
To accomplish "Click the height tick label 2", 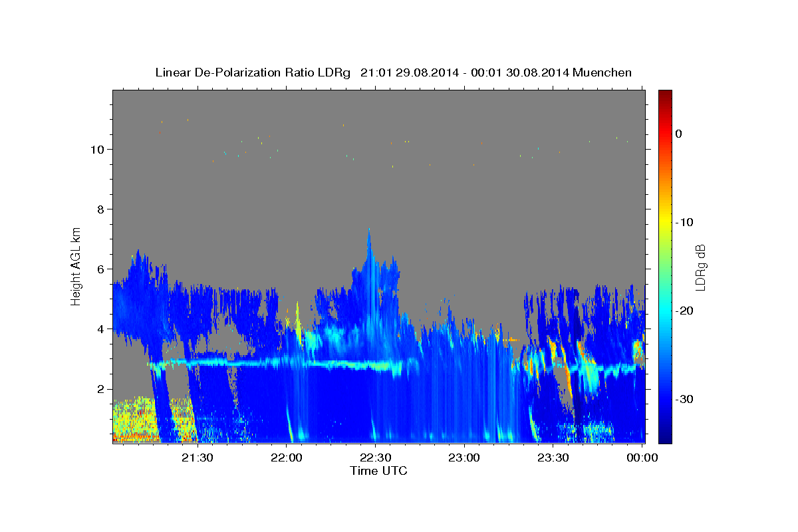I will (99, 389).
